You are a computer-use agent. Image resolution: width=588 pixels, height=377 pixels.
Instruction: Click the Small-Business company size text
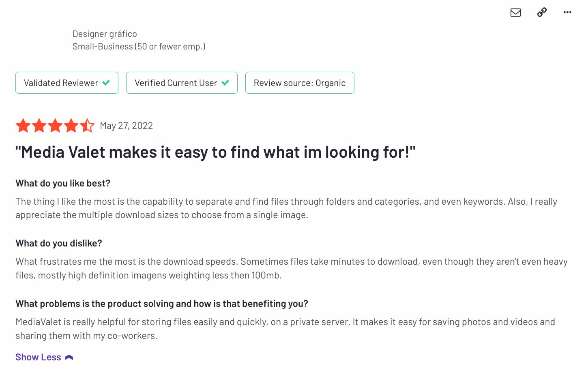pyautogui.click(x=139, y=47)
